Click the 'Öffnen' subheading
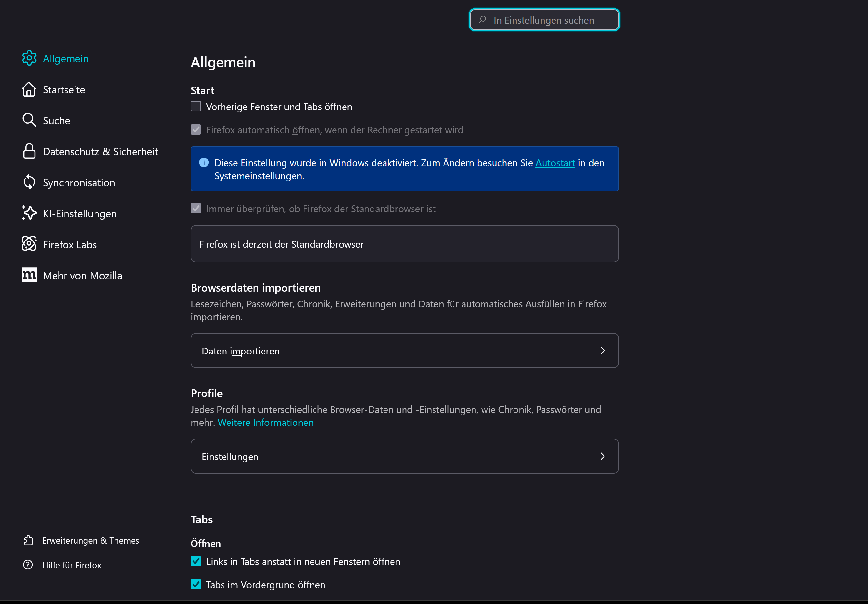 point(206,543)
